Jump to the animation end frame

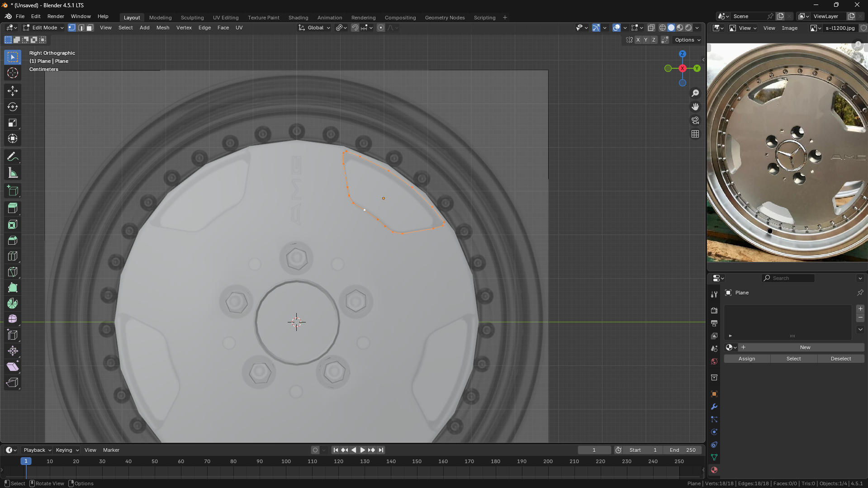pyautogui.click(x=381, y=450)
